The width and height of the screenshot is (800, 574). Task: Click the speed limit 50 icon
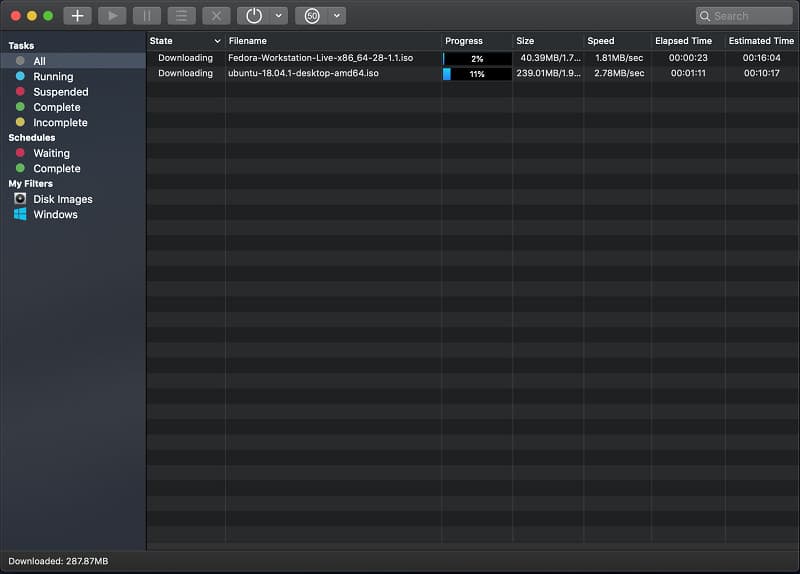pos(312,16)
